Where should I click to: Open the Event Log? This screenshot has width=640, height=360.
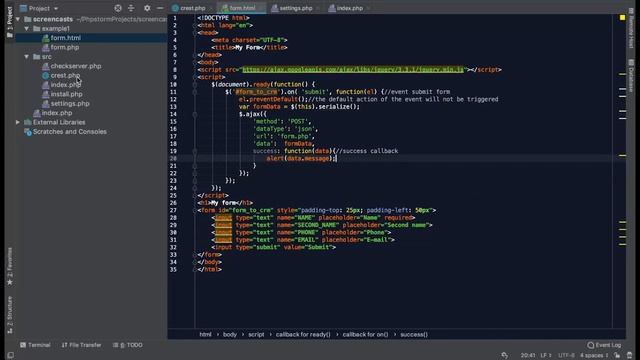pyautogui.click(x=604, y=345)
